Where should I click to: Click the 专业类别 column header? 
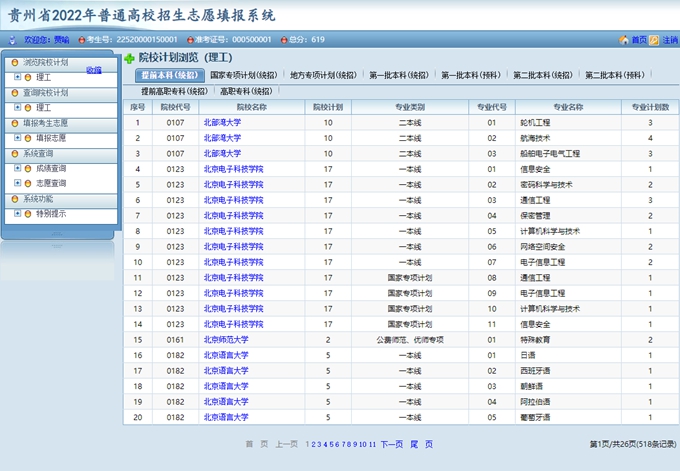pyautogui.click(x=410, y=107)
